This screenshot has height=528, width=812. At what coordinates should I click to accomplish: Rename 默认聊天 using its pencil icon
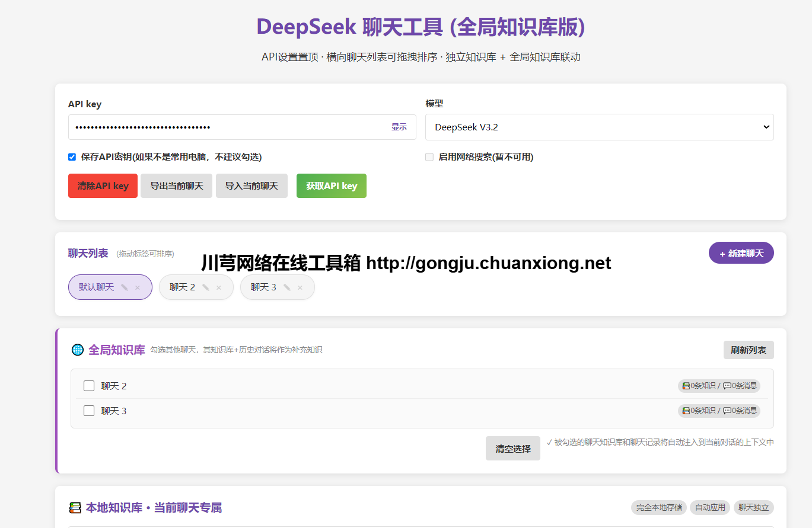click(125, 287)
